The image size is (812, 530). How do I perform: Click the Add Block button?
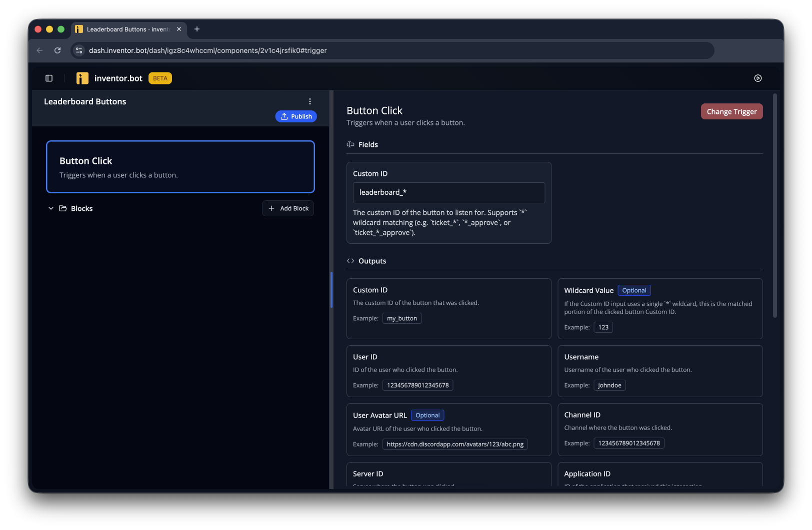(x=288, y=208)
